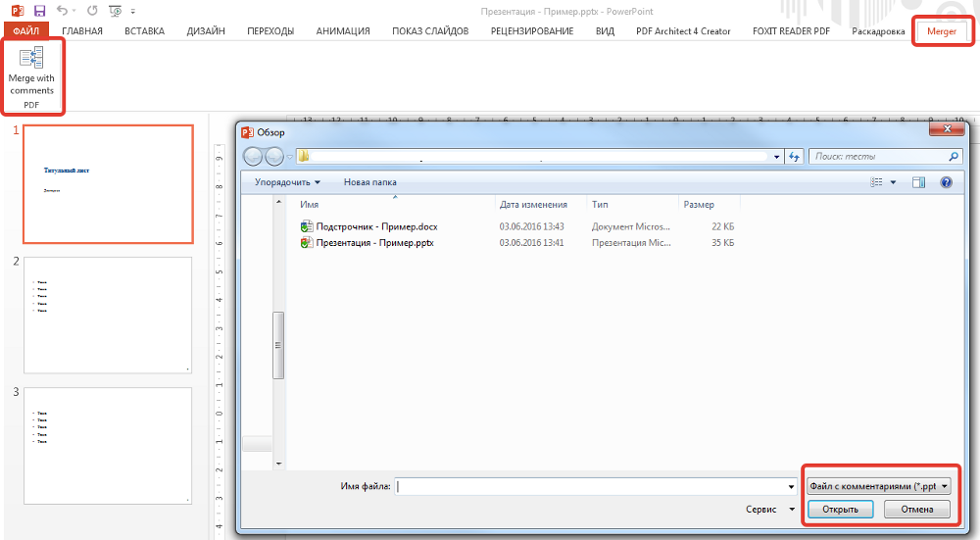This screenshot has width=980, height=540.
Task: Click the refresh icon beside the address bar
Action: coord(795,156)
